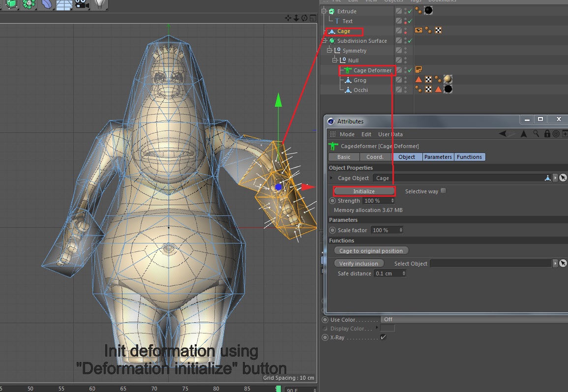Switch to the Functions tab
Viewport: 568px width, 392px height.
coord(469,157)
